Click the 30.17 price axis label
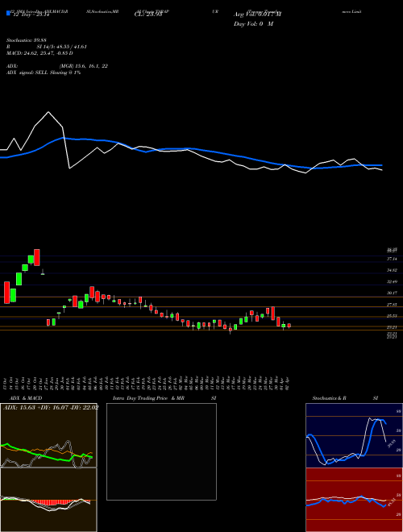This screenshot has width=403, height=532. pyautogui.click(x=392, y=293)
